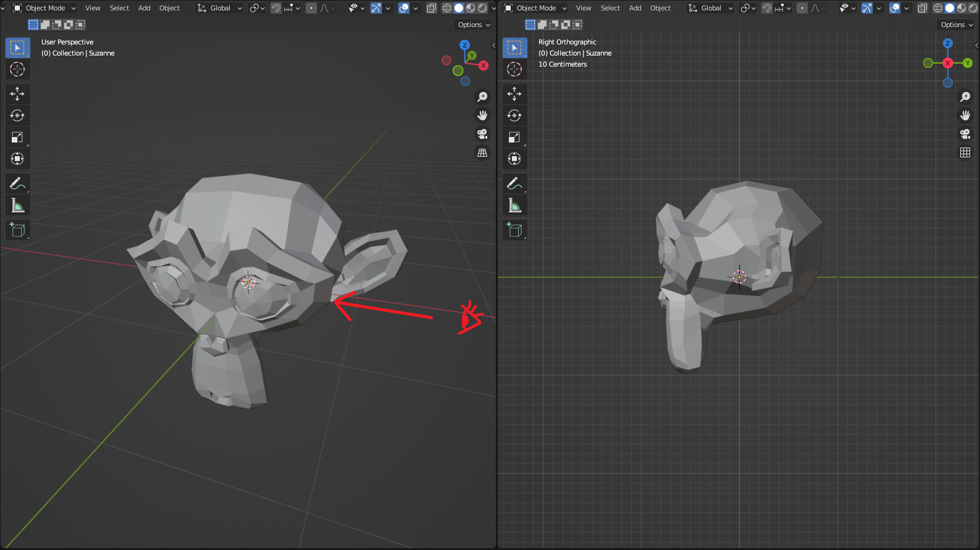Open snapping options dropdown in User Perspective header
This screenshot has height=550, width=980.
point(291,8)
